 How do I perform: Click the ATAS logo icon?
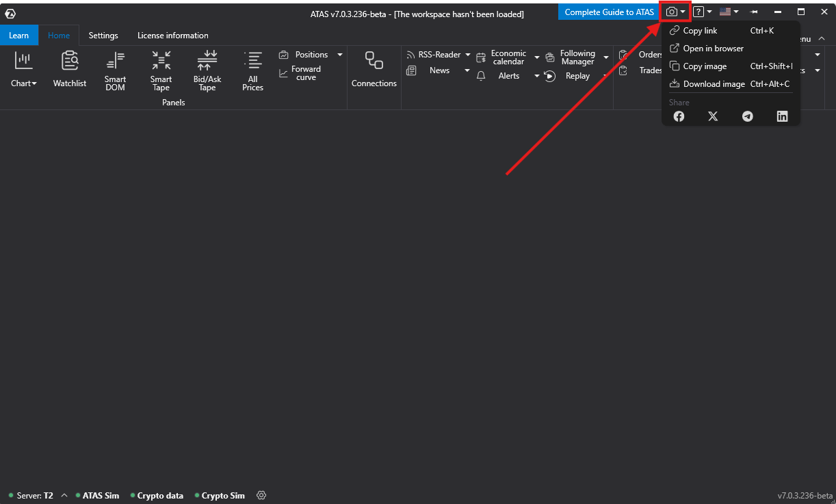click(10, 13)
